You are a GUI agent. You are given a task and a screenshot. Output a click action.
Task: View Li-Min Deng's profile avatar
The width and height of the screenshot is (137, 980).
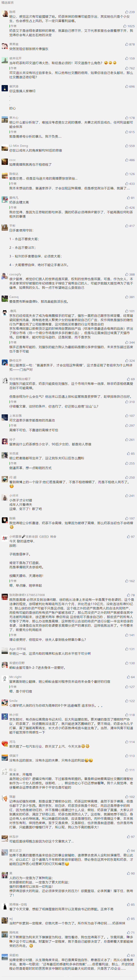5,148
